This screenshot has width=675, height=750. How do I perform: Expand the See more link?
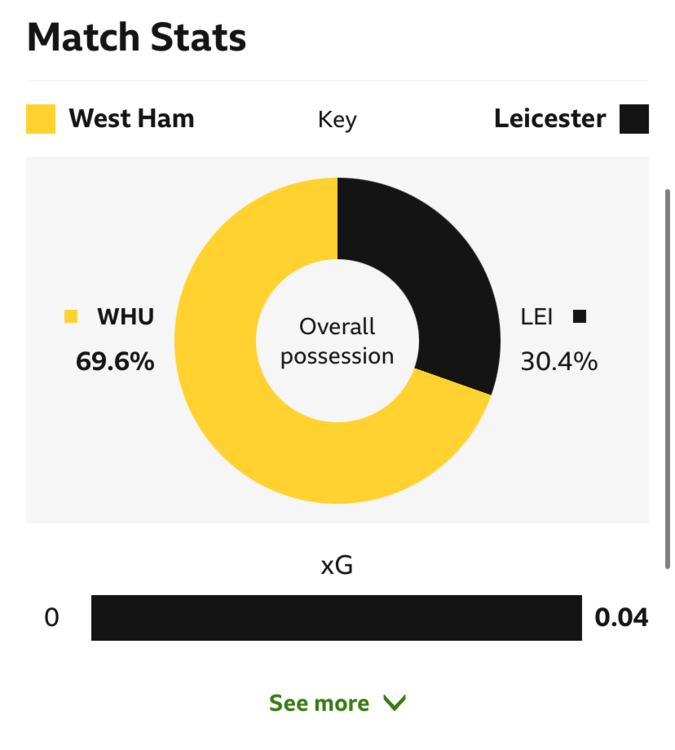point(337,703)
